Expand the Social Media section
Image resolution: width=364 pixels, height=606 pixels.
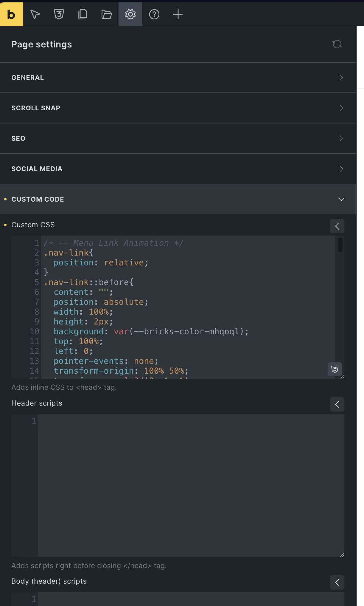pos(178,169)
